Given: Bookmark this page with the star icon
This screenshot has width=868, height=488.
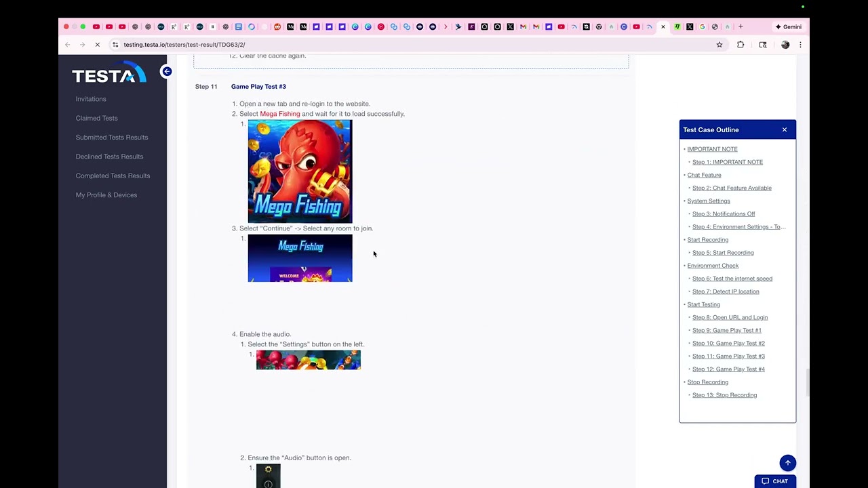Looking at the screenshot, I should tap(719, 45).
